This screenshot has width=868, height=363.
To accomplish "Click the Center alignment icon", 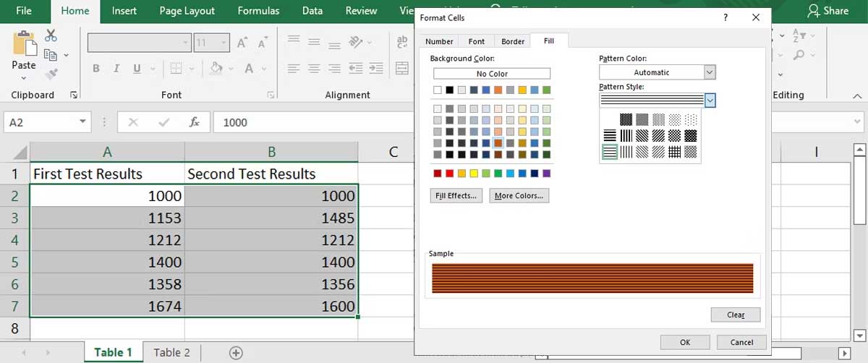I will (314, 69).
